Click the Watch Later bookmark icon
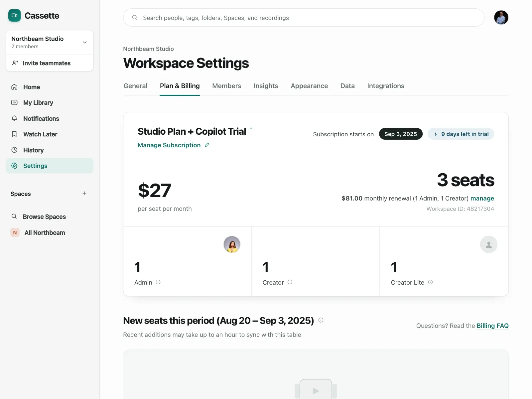This screenshot has width=532, height=399. (x=14, y=134)
